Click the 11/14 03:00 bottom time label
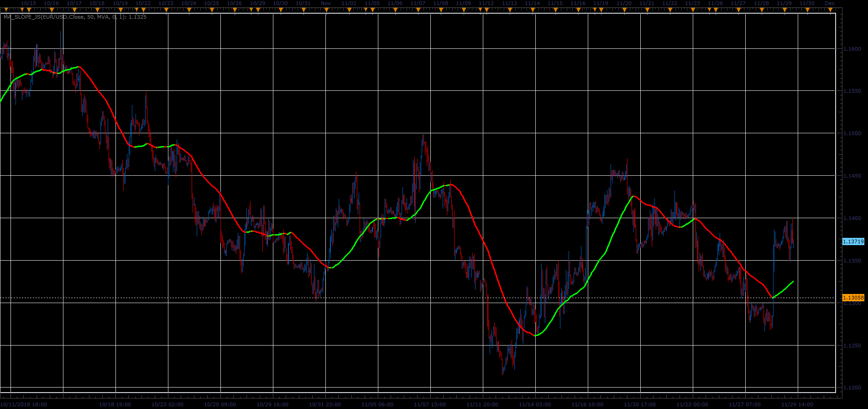Viewport: 868px width, 409px height. [535, 404]
